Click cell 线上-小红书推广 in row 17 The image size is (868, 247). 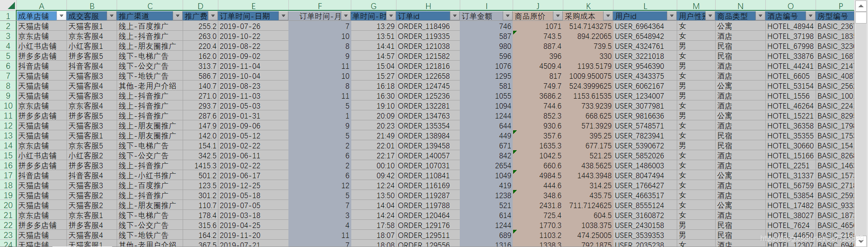150,176
